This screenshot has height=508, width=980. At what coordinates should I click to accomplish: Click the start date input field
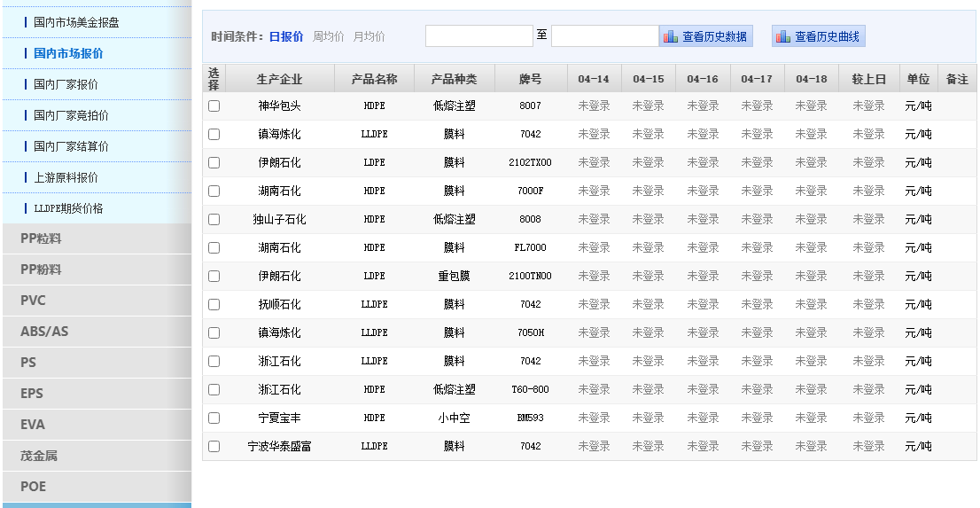point(478,36)
